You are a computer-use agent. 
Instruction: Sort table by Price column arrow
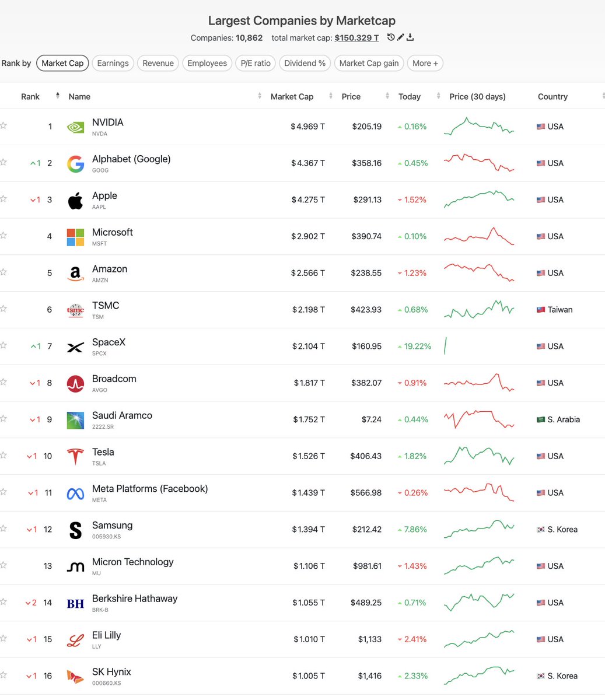point(387,96)
